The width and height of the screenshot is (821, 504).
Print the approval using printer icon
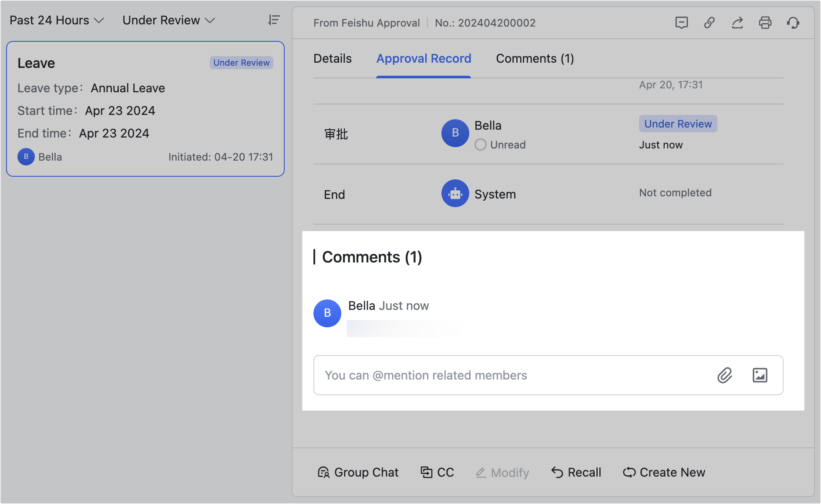click(x=766, y=23)
